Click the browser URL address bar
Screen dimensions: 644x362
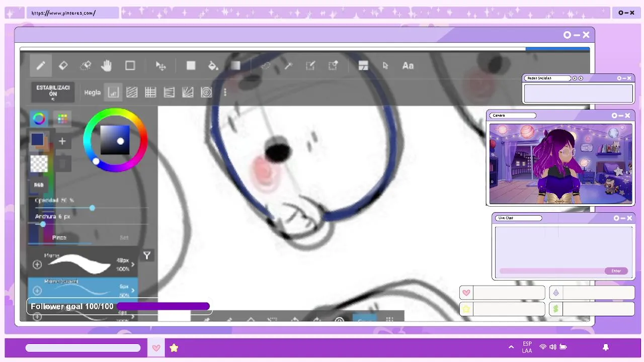click(72, 13)
